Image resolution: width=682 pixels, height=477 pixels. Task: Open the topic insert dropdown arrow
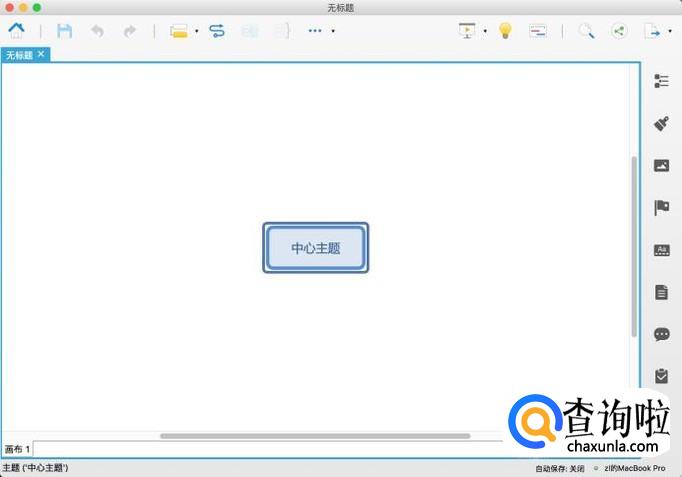[197, 31]
